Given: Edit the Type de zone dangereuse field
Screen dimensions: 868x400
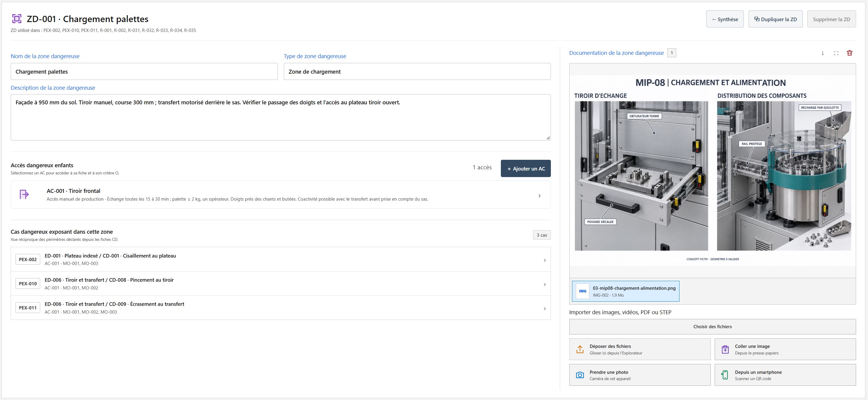Looking at the screenshot, I should [x=417, y=72].
